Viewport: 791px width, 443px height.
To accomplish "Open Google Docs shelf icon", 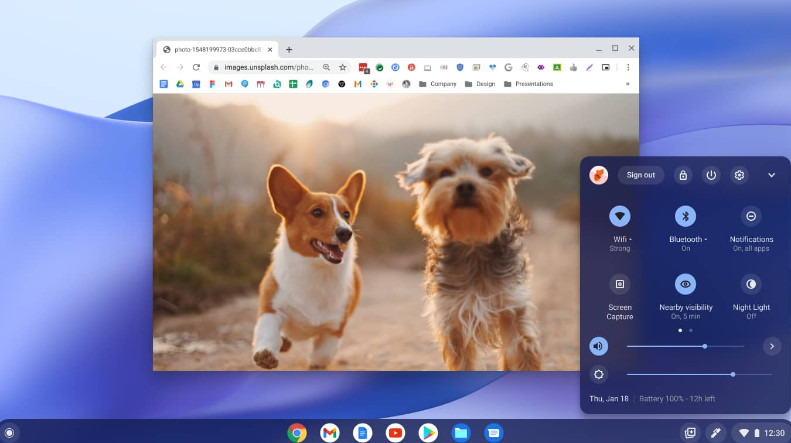I will pyautogui.click(x=362, y=432).
